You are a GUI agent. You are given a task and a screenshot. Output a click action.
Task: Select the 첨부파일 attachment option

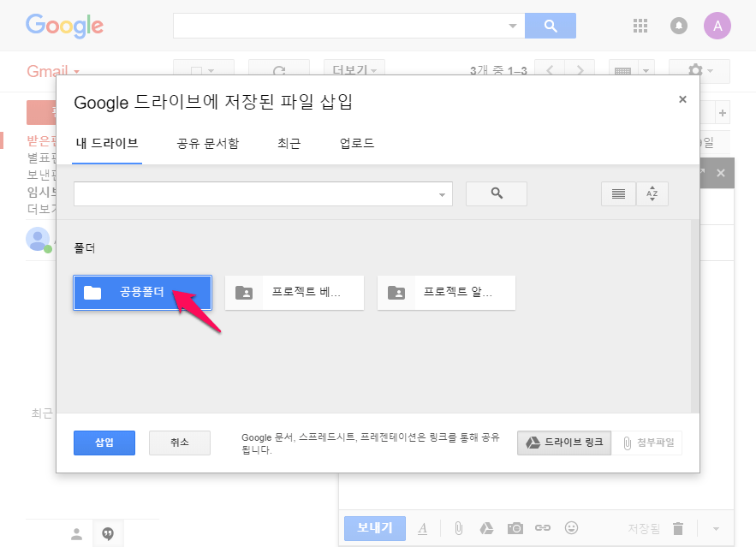[x=647, y=443]
